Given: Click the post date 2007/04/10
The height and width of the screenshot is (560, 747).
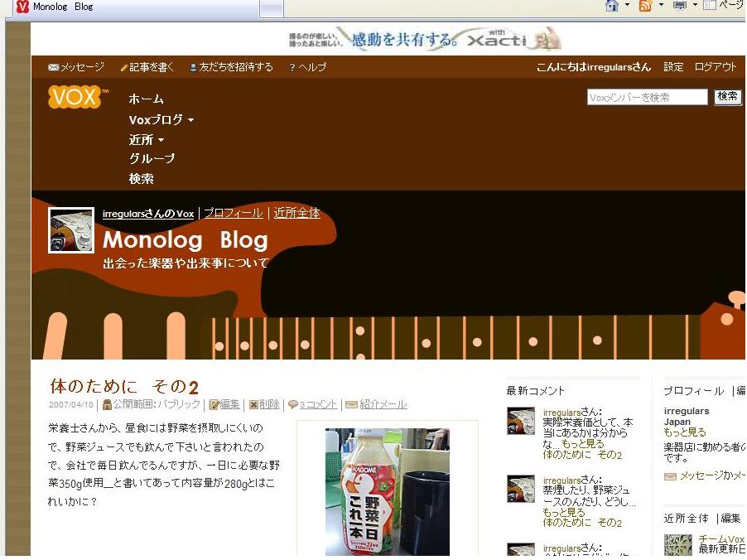Looking at the screenshot, I should pyautogui.click(x=70, y=404).
